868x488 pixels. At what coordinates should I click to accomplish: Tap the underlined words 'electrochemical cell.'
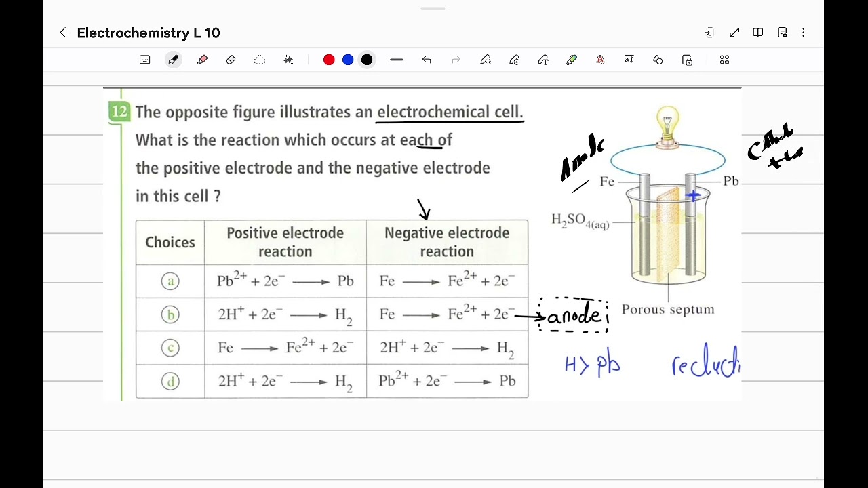pyautogui.click(x=450, y=112)
